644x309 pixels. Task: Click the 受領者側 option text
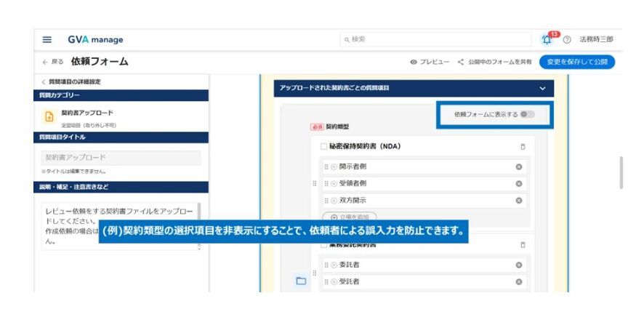(353, 184)
